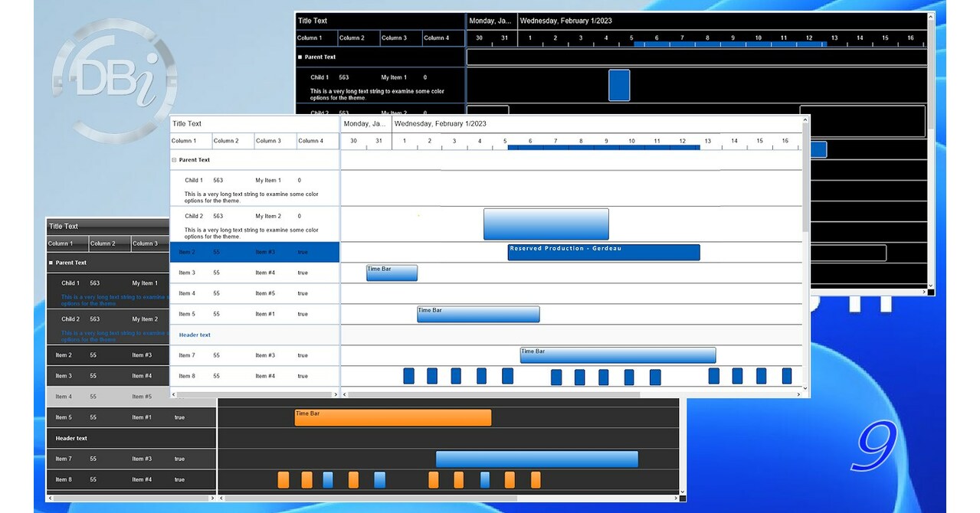The width and height of the screenshot is (980, 513).
Task: Click the Column 1 header
Action: (x=188, y=141)
